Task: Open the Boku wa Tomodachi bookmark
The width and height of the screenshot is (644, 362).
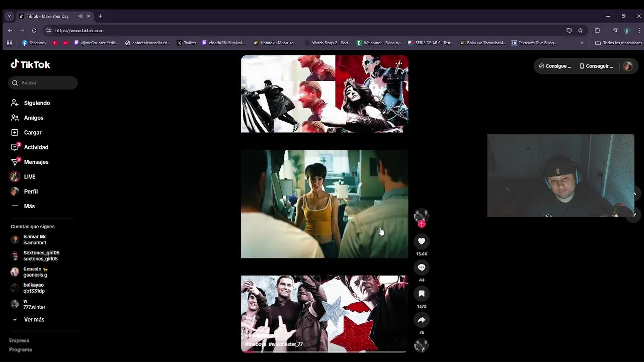Action: click(x=483, y=43)
